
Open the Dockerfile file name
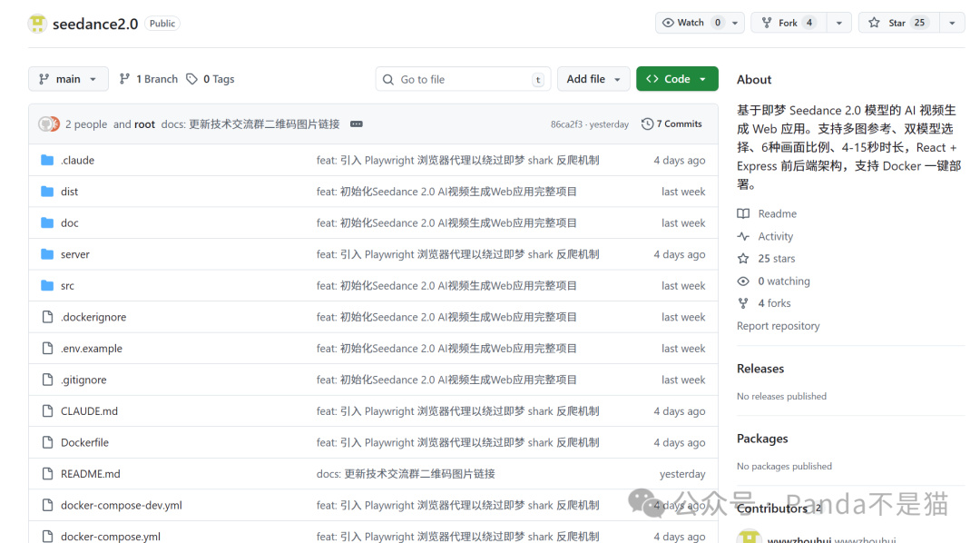85,442
